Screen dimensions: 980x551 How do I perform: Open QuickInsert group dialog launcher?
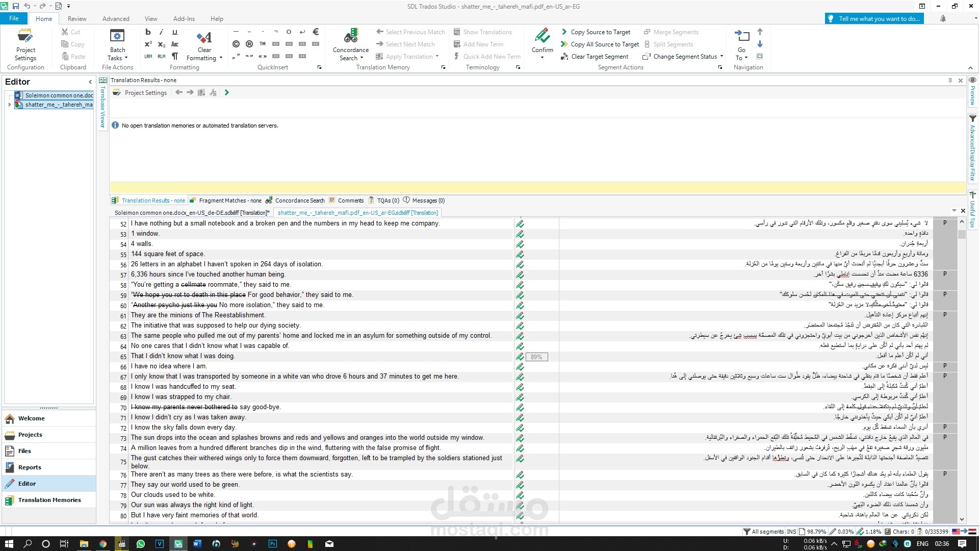(319, 67)
